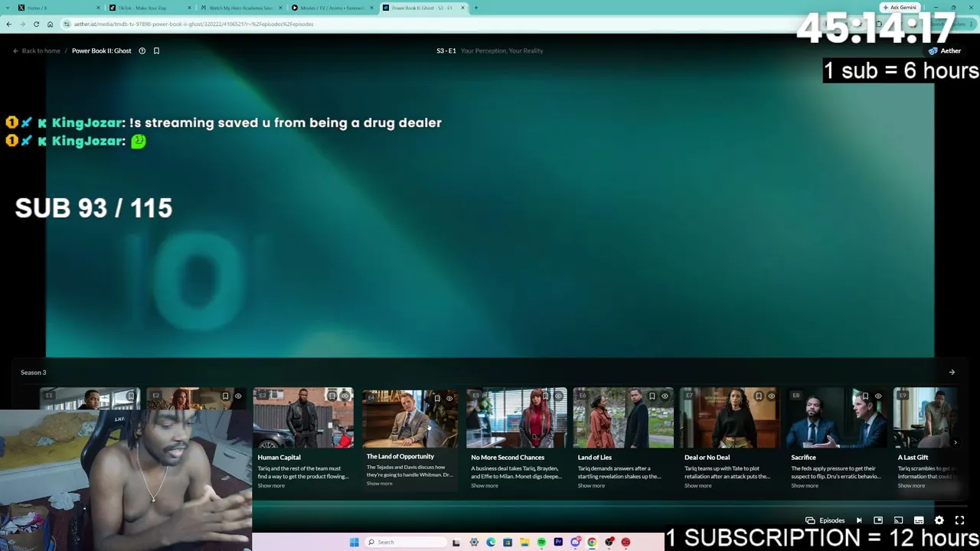Expand Show more under A Last Gift

point(911,485)
